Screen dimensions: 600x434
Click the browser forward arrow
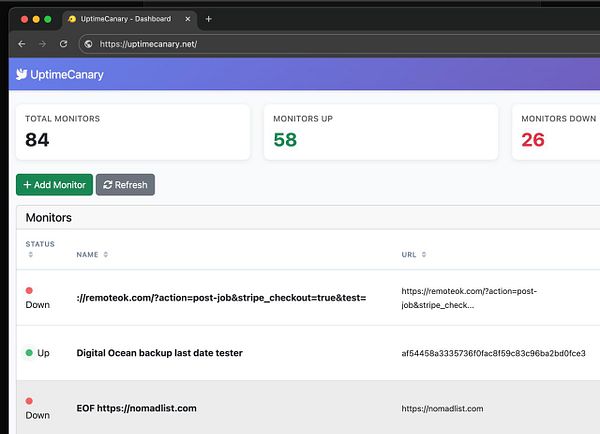tap(42, 44)
